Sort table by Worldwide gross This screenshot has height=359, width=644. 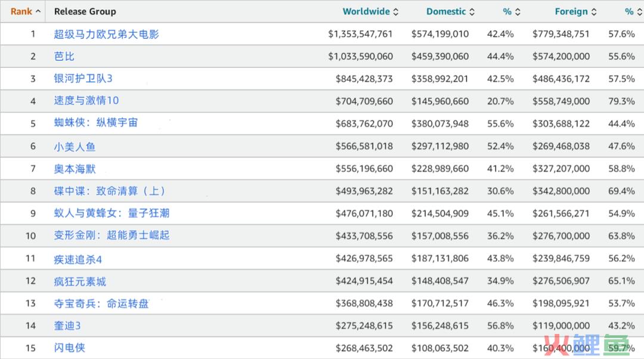pos(366,11)
